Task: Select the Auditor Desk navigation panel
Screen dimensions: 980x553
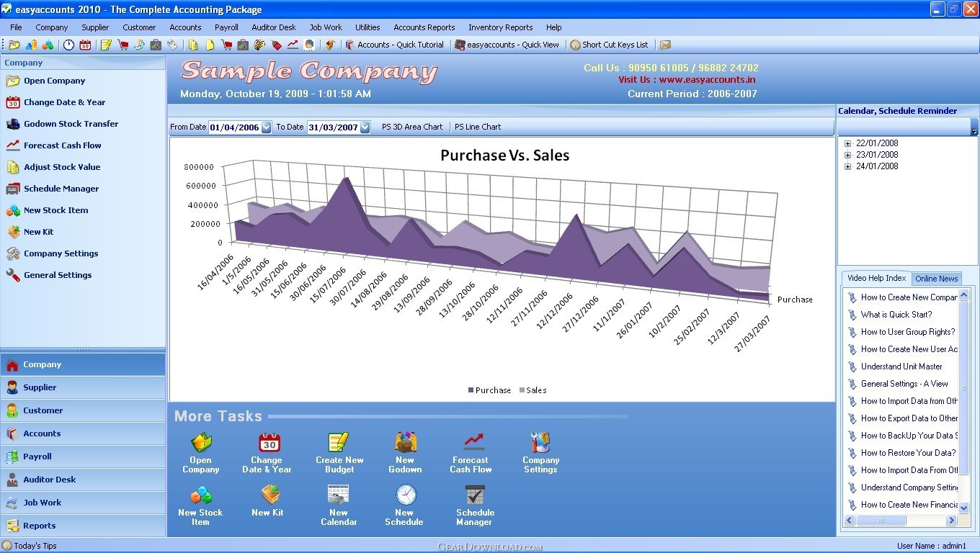Action: pos(83,480)
